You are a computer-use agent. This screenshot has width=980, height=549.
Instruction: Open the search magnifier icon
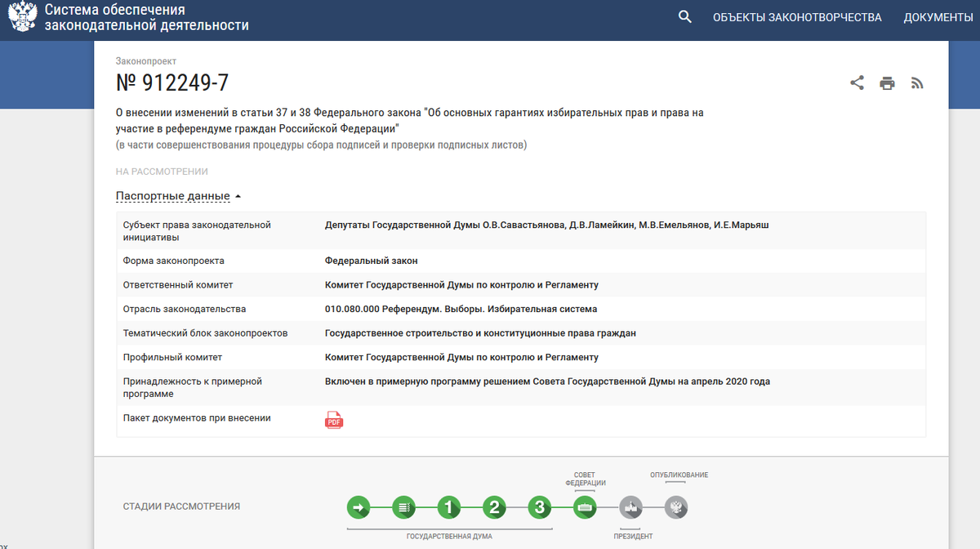[685, 17]
